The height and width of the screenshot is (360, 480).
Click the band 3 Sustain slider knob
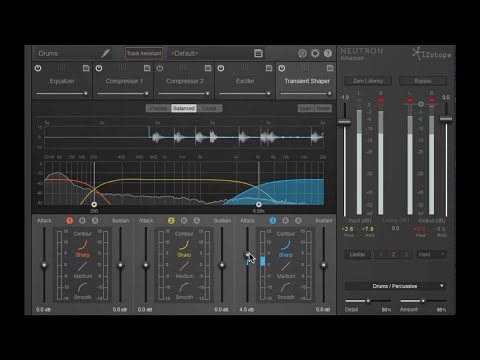coord(324,265)
